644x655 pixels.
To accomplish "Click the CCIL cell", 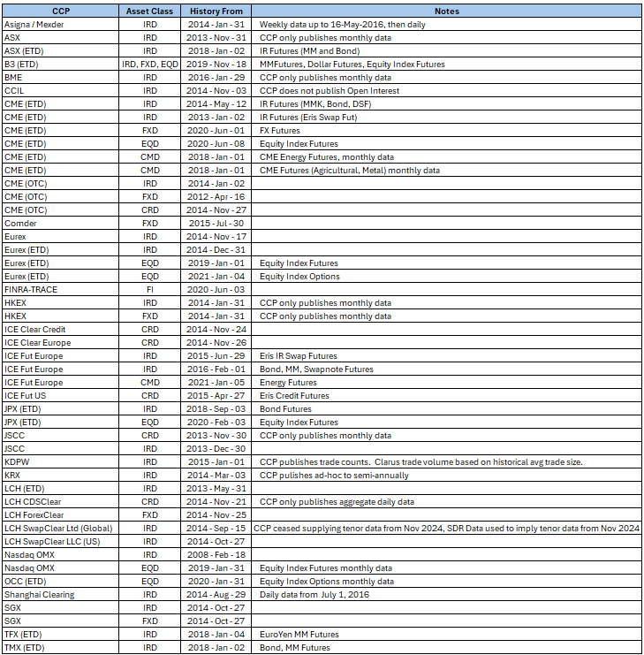I will pos(61,91).
